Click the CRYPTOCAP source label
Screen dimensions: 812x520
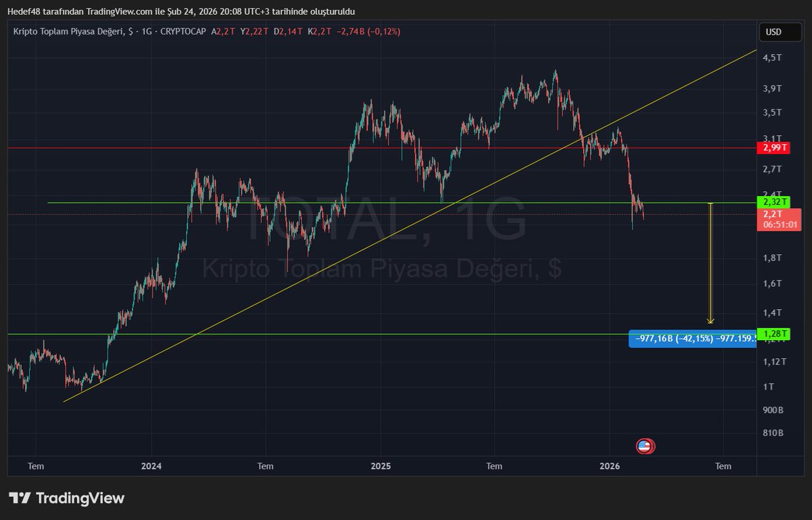tap(183, 31)
